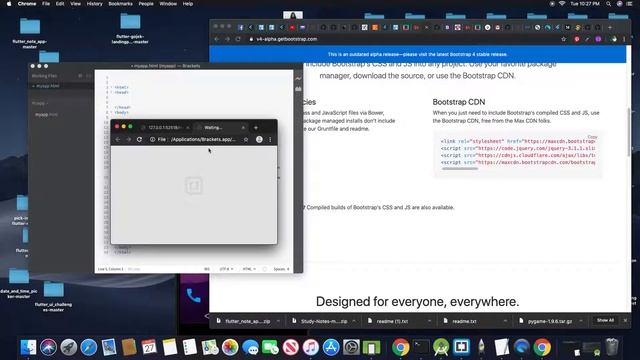Image resolution: width=640 pixels, height=360 pixels.
Task: Switch to the Facebook pinned tab
Action: click(241, 27)
